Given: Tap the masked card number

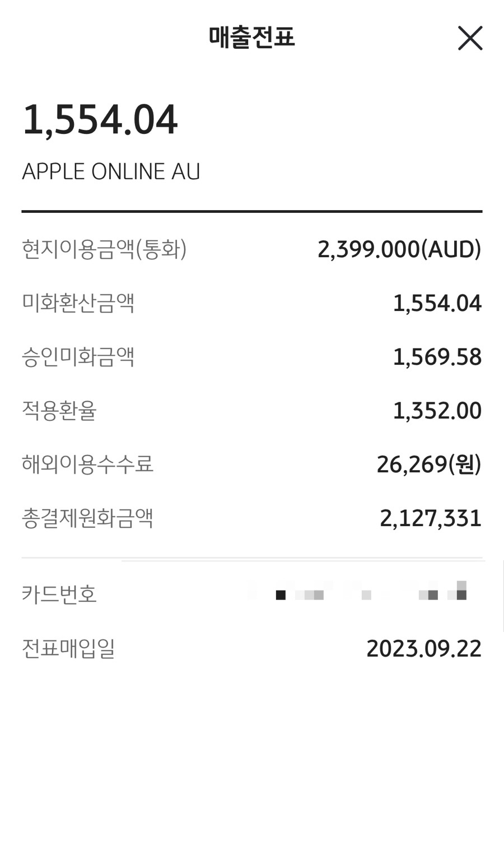Looking at the screenshot, I should pyautogui.click(x=358, y=593).
